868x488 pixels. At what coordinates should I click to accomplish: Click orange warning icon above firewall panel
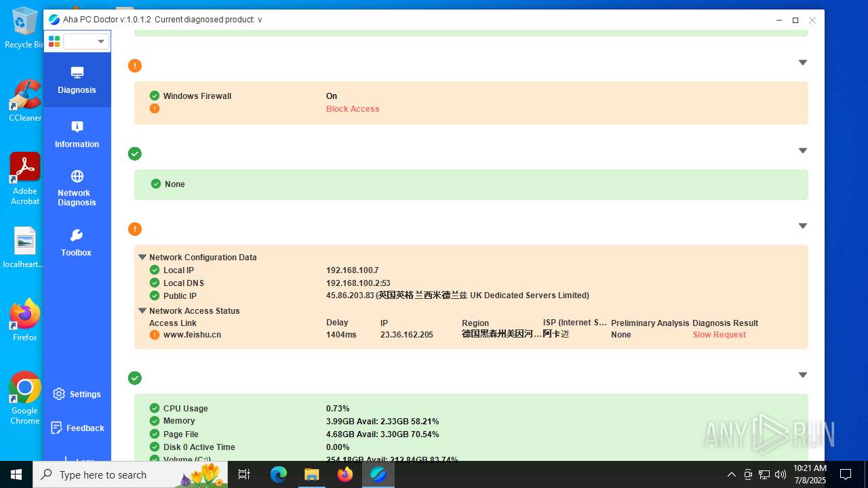point(135,66)
